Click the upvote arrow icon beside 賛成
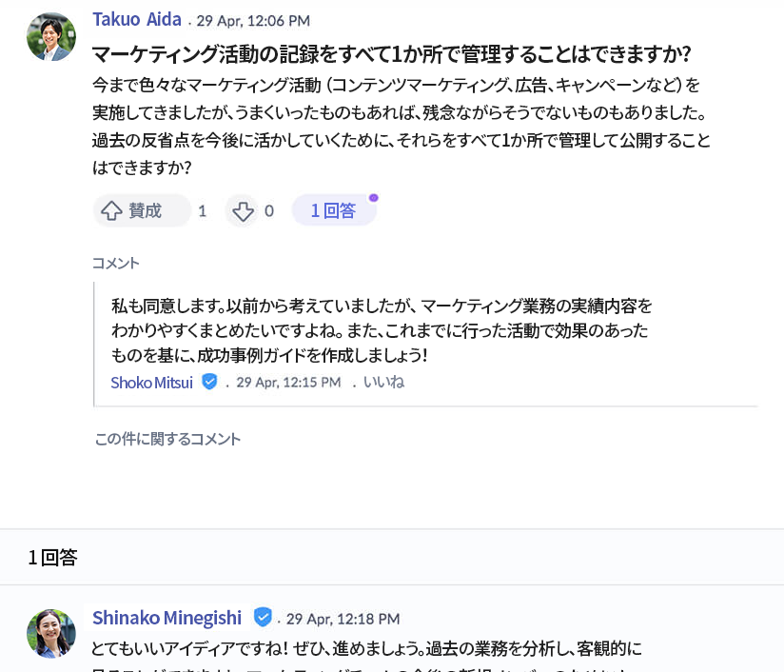784x672 pixels. [x=111, y=210]
